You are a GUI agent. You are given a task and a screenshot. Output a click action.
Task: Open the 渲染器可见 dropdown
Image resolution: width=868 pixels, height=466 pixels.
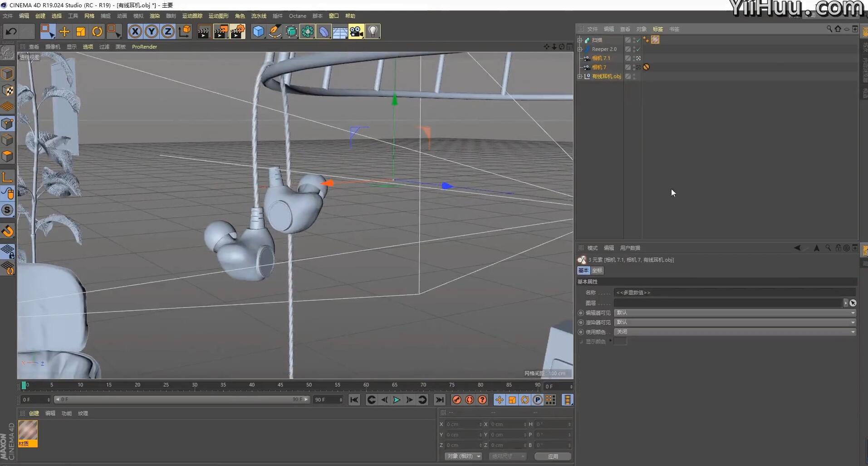pos(735,322)
